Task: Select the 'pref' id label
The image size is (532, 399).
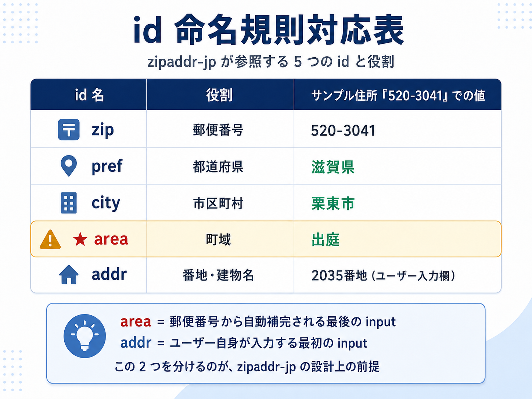Action: click(x=107, y=166)
